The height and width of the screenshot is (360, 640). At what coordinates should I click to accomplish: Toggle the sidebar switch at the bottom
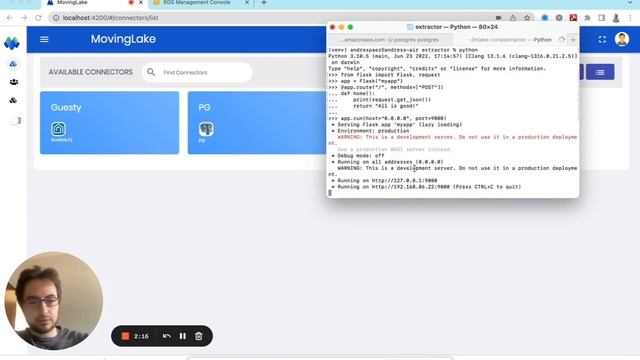click(x=16, y=121)
